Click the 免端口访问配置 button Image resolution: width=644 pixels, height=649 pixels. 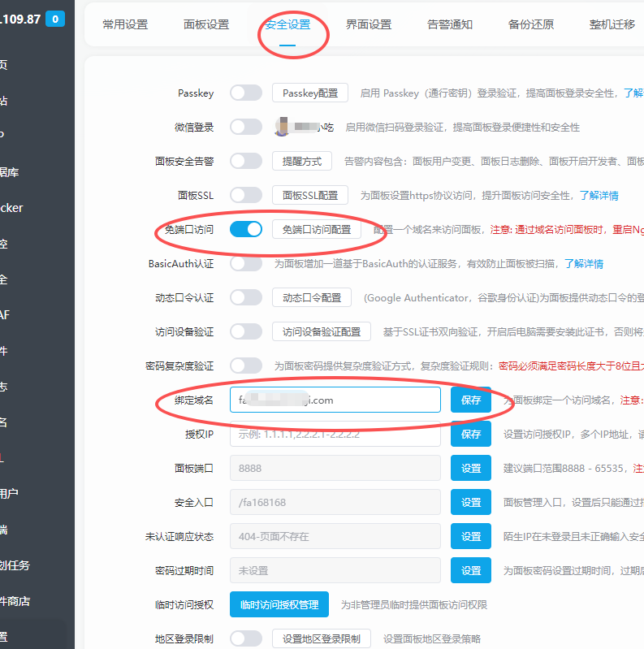317,229
